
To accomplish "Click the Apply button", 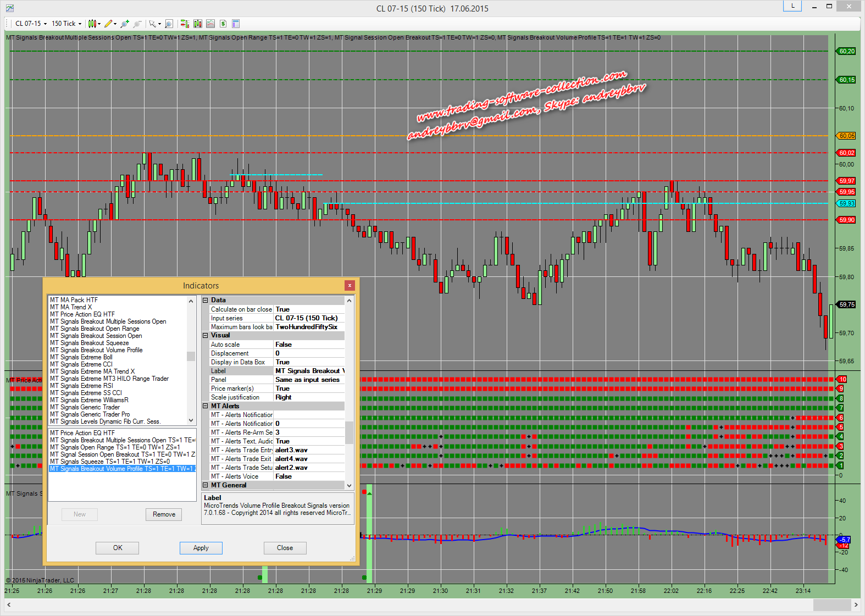I will click(x=201, y=548).
